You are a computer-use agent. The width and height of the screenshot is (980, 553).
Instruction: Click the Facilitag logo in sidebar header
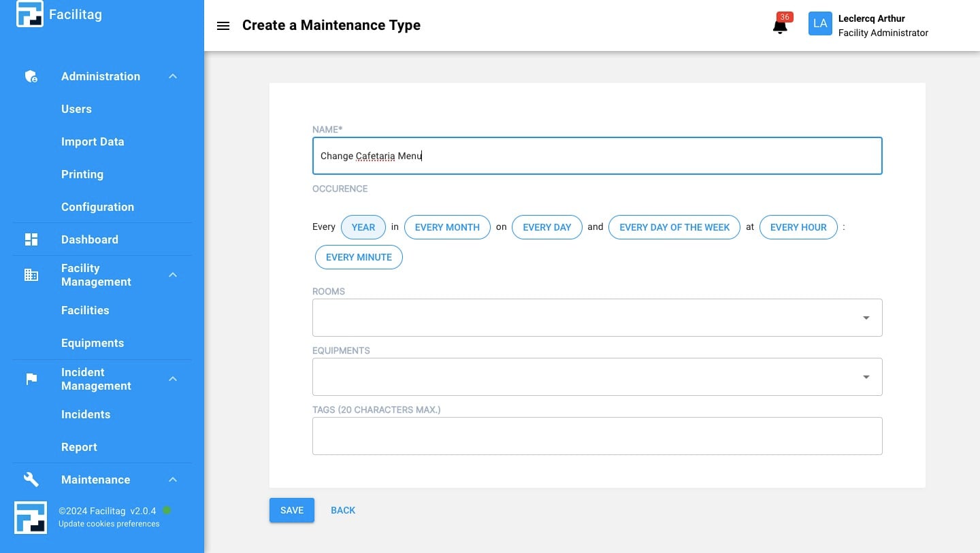click(x=29, y=14)
